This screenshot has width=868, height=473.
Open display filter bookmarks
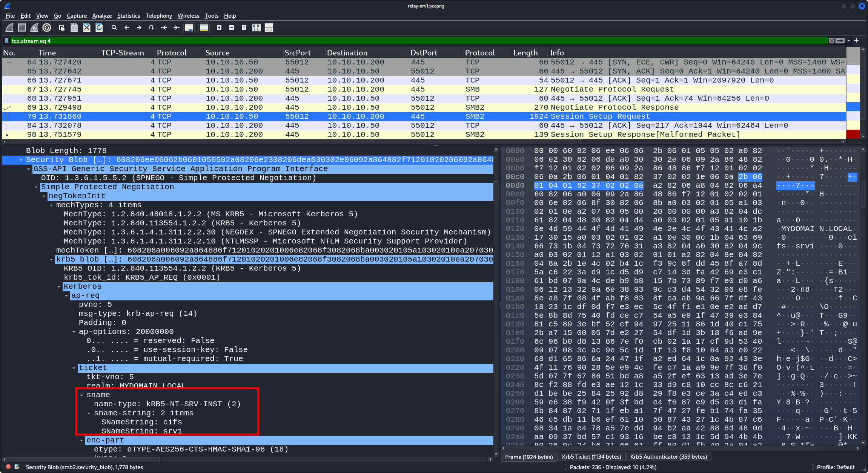coord(7,41)
